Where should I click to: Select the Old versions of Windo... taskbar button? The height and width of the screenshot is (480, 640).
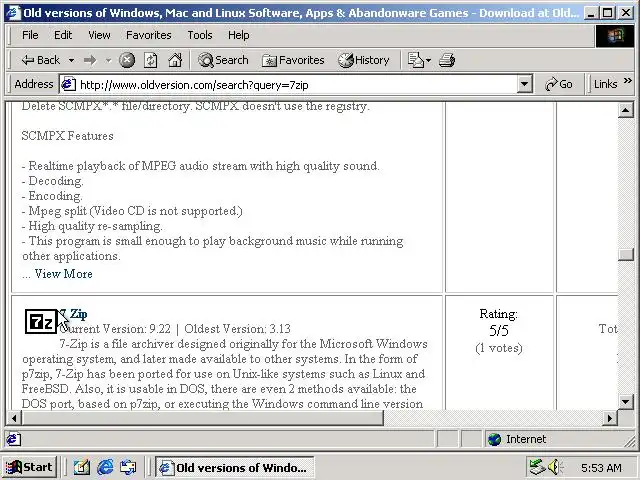[x=234, y=467]
